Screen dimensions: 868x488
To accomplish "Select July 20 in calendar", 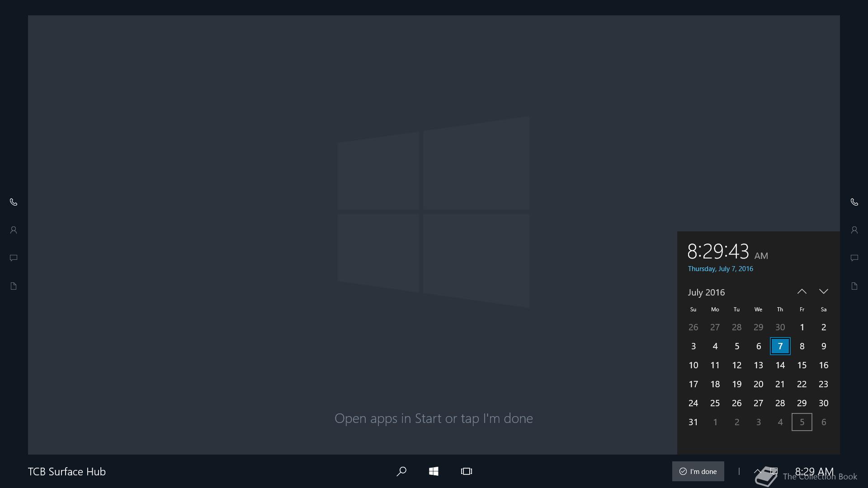I will point(759,384).
